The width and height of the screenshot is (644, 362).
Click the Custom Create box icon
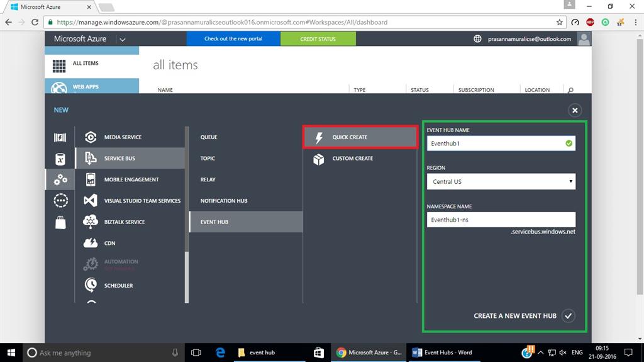tap(319, 159)
